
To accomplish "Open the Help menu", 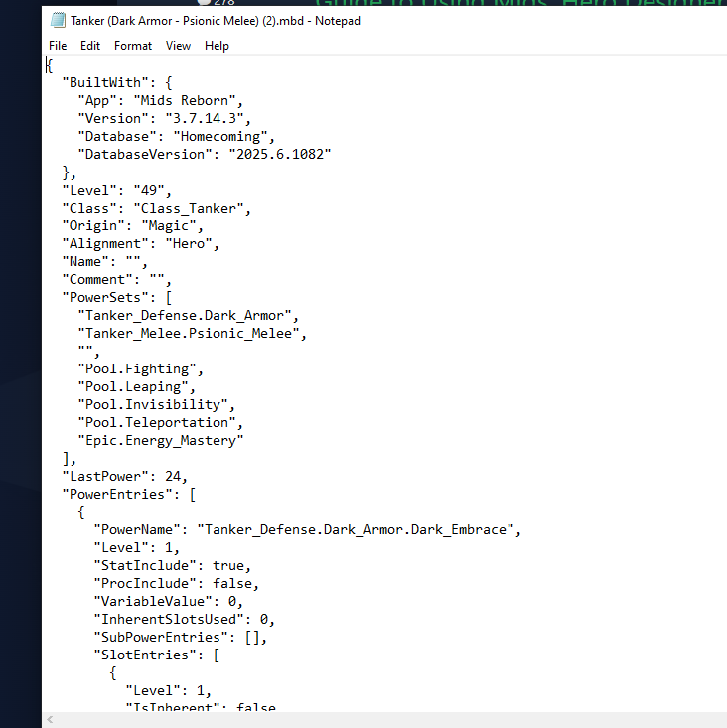I will pos(217,46).
